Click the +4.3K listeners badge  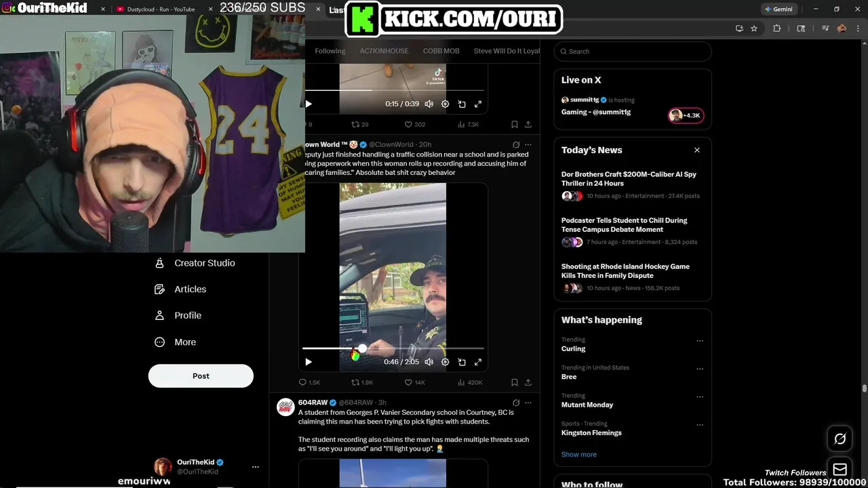pyautogui.click(x=686, y=115)
